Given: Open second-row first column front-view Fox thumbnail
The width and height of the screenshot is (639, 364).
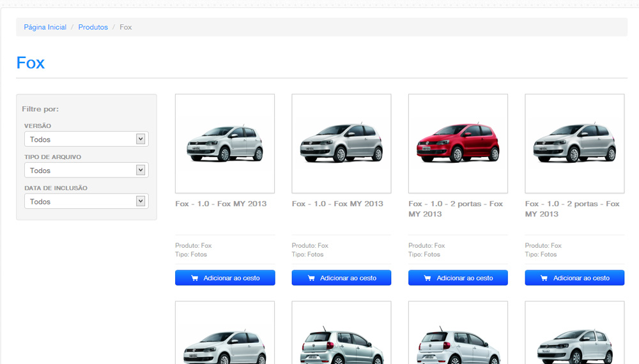Looking at the screenshot, I should tap(225, 333).
